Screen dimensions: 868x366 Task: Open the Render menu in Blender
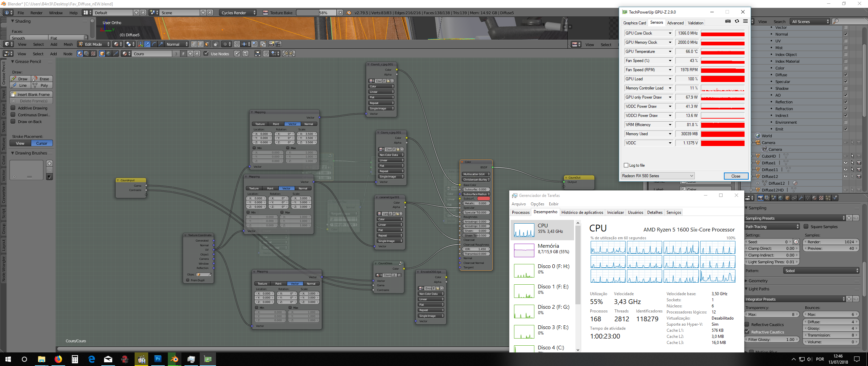36,13
